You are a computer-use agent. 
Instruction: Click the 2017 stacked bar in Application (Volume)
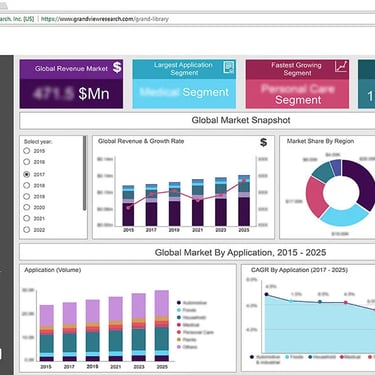tap(69, 332)
